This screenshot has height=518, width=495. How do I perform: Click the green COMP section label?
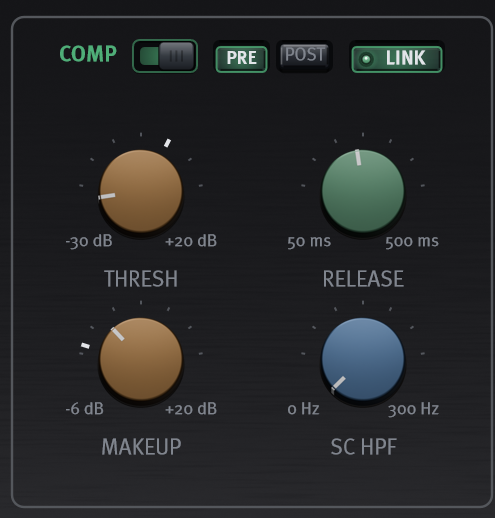click(x=88, y=54)
